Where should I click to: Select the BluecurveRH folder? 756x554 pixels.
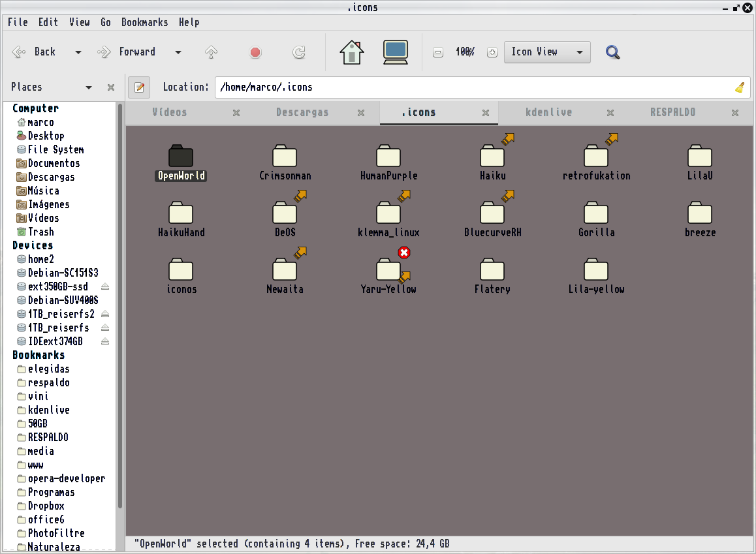tap(492, 220)
